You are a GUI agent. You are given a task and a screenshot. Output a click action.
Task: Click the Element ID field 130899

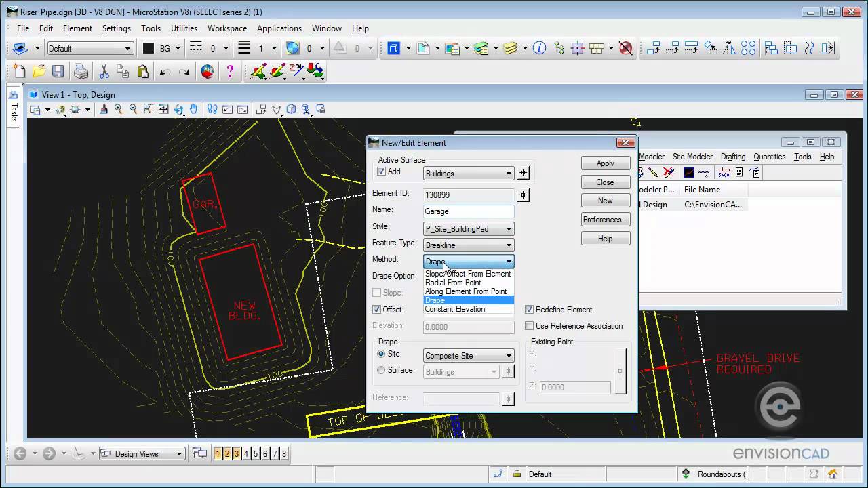pyautogui.click(x=469, y=195)
